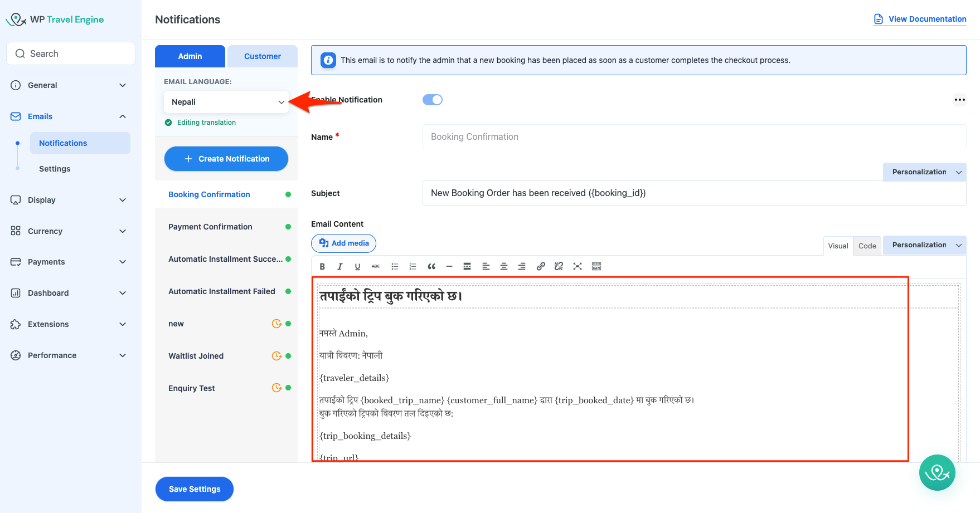Screen dimensions: 980x513
Task: Click the Save Settings button
Action: 194,489
